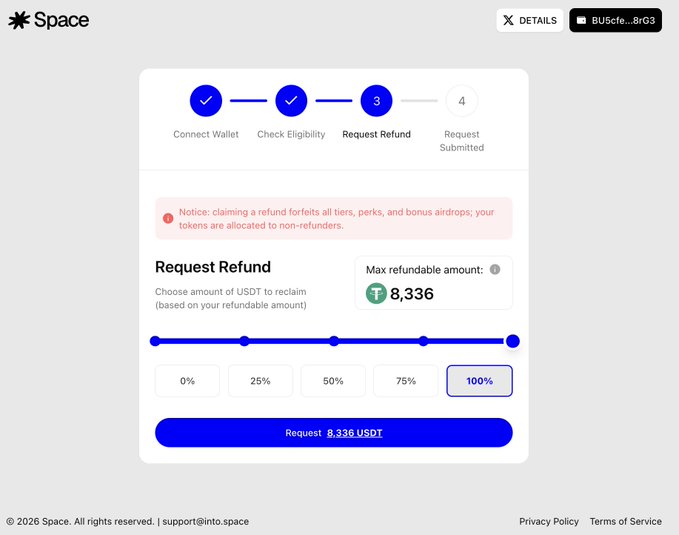Click the support@into.space email address
The image size is (679, 535).
[x=206, y=521]
